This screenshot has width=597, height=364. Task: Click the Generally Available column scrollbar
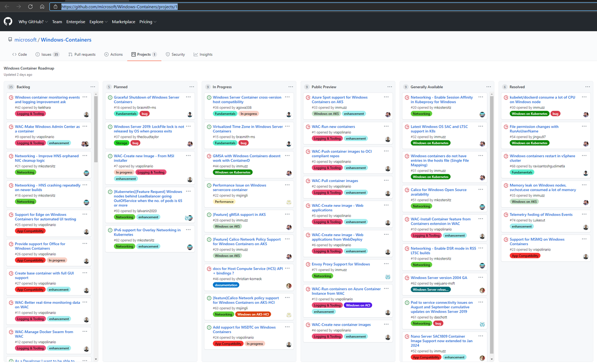tap(493, 224)
